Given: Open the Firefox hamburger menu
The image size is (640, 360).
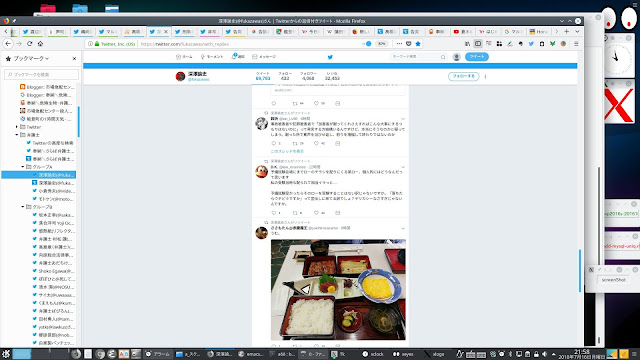Looking at the screenshot, I should point(576,44).
